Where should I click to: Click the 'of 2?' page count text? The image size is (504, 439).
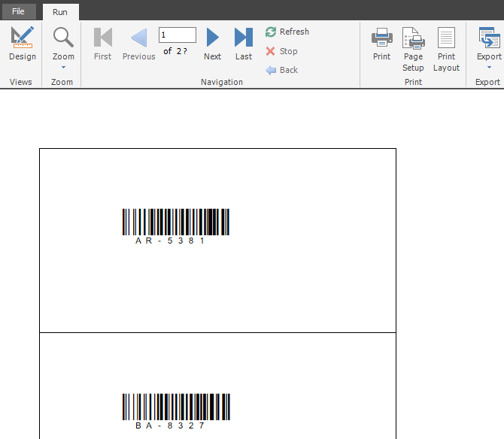(175, 51)
